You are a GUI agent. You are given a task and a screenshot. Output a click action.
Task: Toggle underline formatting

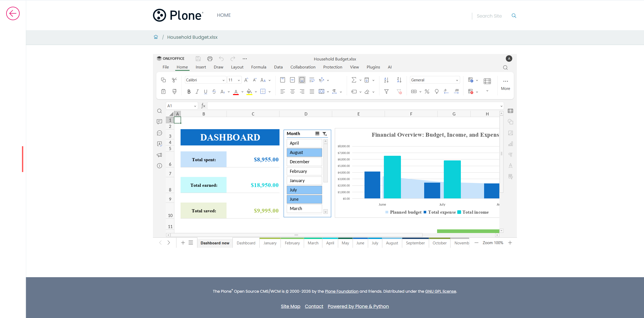tap(206, 91)
